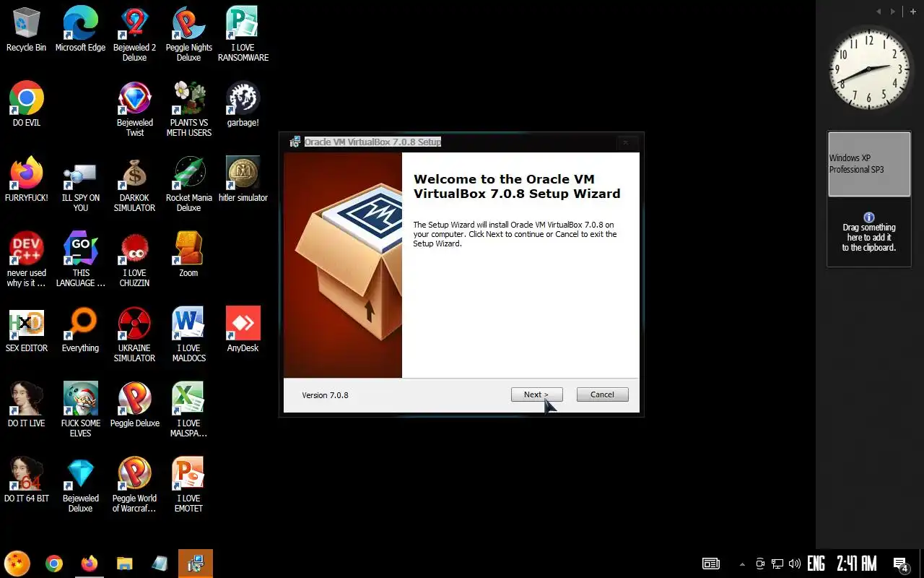Select the DARKOK SIMULATOR money bag icon
The image size is (924, 578).
tap(134, 184)
